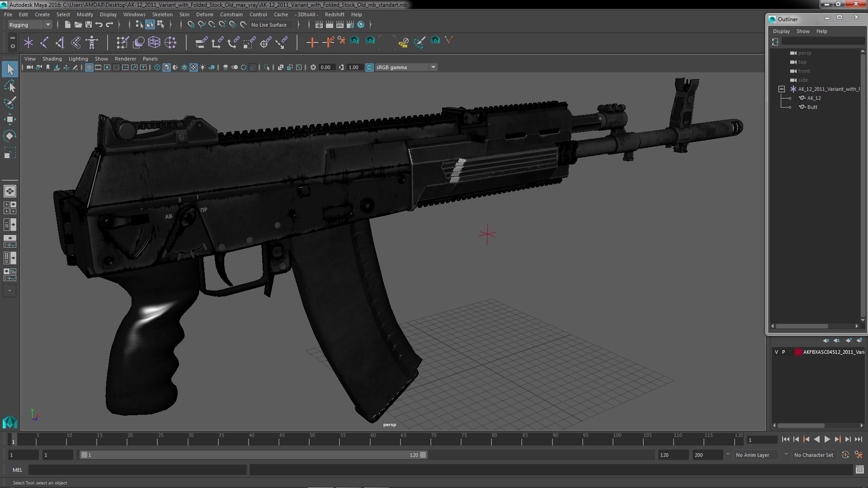The height and width of the screenshot is (488, 868).
Task: Collapse the AK_12_2011_Variant group in Outliner
Action: pyautogui.click(x=781, y=89)
